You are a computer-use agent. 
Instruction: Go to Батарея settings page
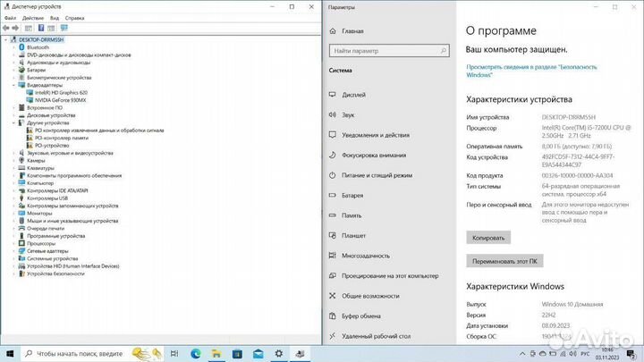pyautogui.click(x=352, y=195)
